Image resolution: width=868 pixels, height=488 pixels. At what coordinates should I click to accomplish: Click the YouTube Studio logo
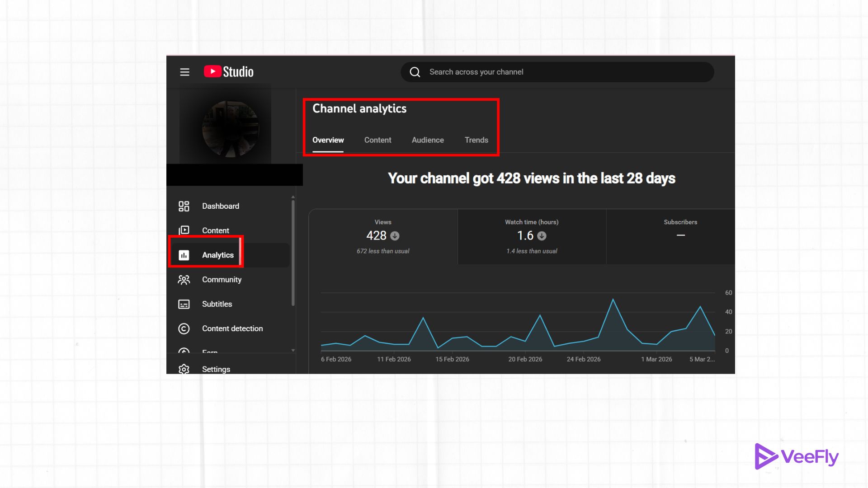tap(228, 71)
